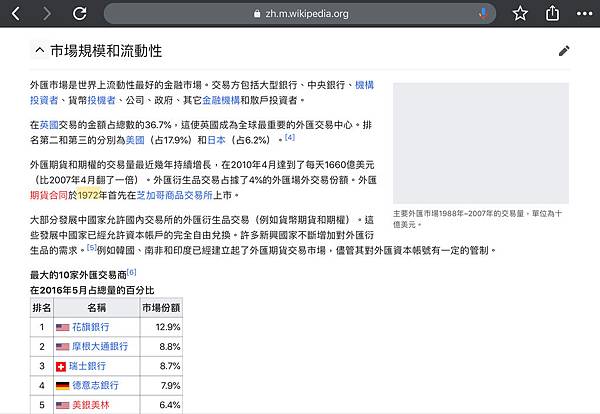This screenshot has height=414, width=600.
Task: Click the browser forward arrow
Action: (x=47, y=14)
